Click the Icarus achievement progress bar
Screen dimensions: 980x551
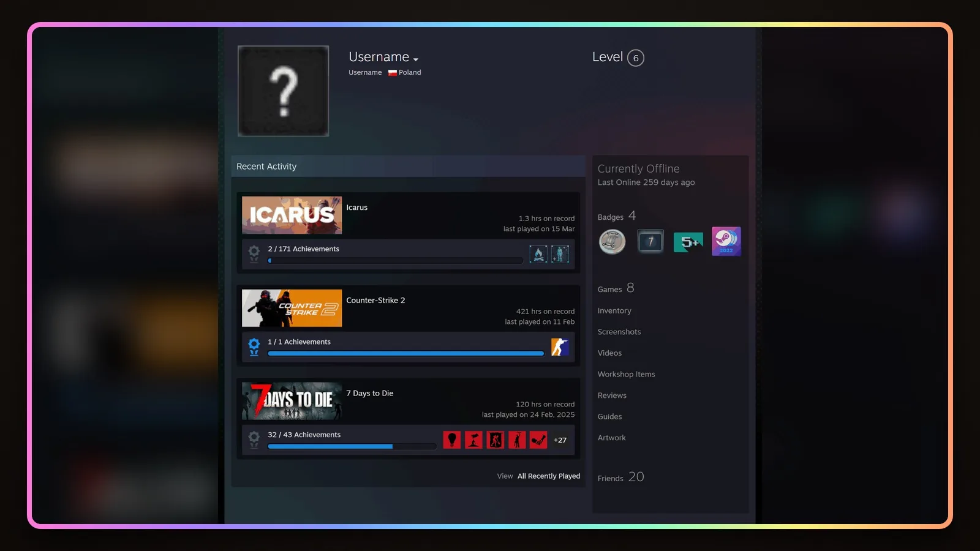(395, 261)
